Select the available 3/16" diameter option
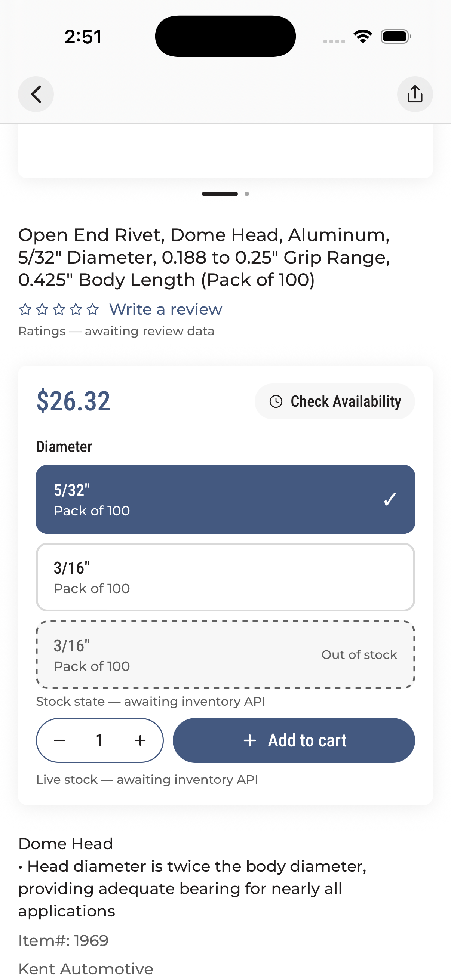 pos(225,577)
